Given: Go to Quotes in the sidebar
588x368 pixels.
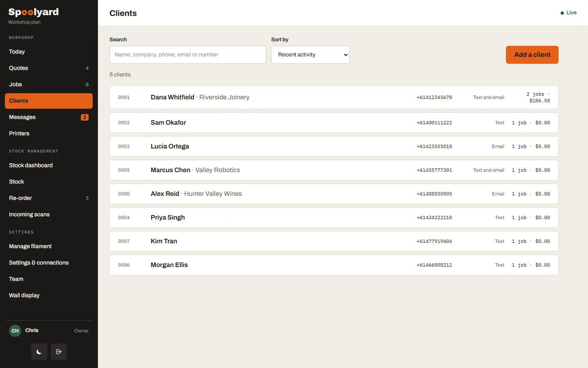Looking at the screenshot, I should 49,68.
